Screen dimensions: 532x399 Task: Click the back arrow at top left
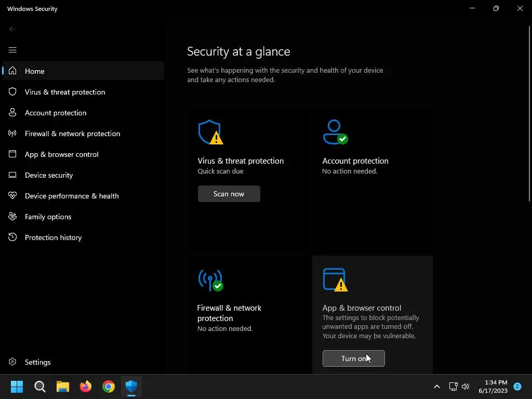tap(12, 29)
